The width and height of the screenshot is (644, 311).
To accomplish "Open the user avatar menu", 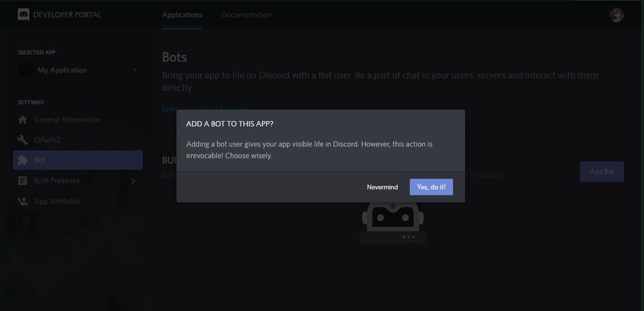I will (x=616, y=15).
